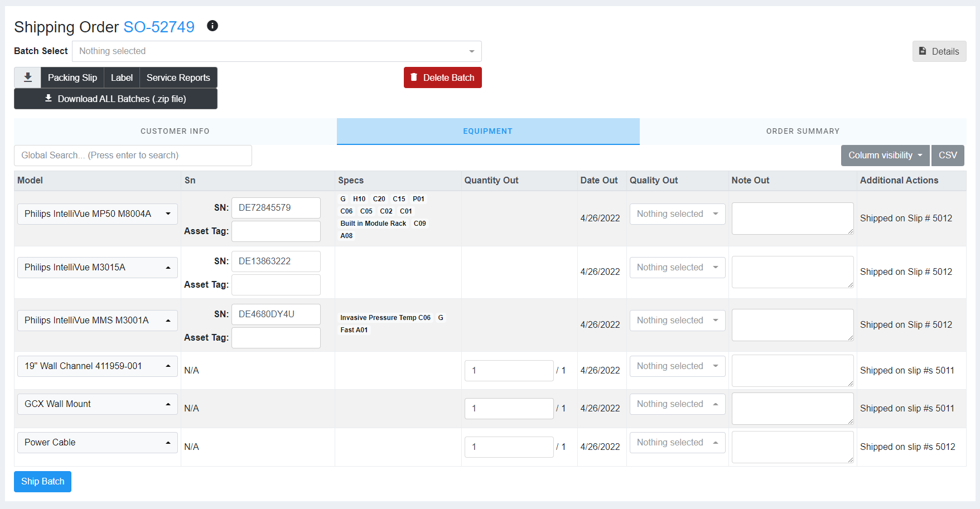Open the Philips IntelliVue MP50 M8004A model dropdown
Viewport: 980px width, 509px height.
[x=98, y=214]
